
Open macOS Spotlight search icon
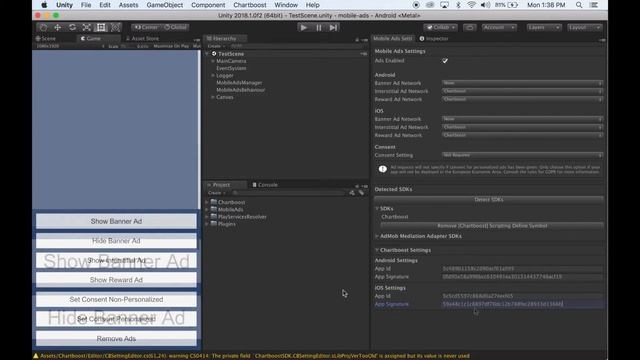click(x=579, y=5)
